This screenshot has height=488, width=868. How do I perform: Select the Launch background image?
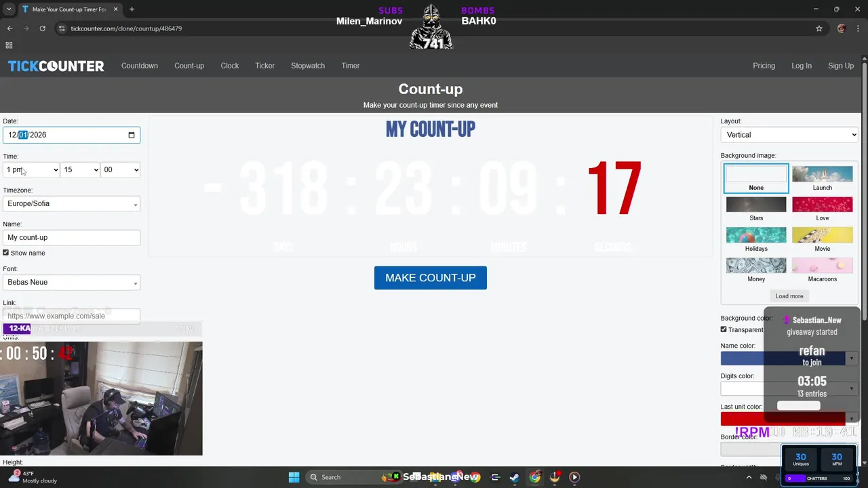[823, 179]
